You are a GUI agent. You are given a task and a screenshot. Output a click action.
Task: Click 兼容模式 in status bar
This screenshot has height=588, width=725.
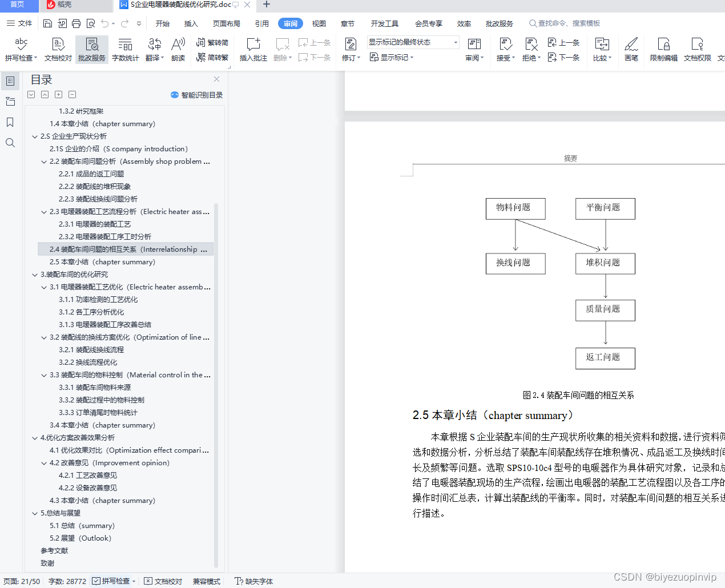[207, 581]
